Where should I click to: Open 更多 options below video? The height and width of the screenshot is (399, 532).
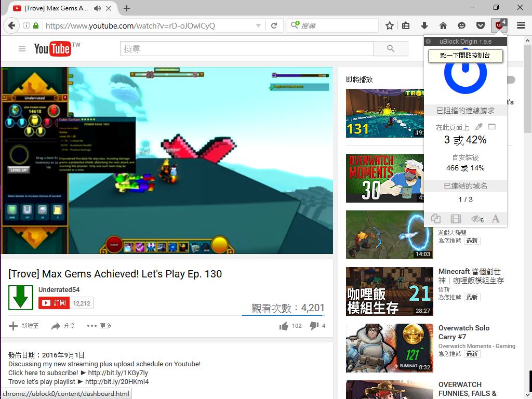[99, 326]
